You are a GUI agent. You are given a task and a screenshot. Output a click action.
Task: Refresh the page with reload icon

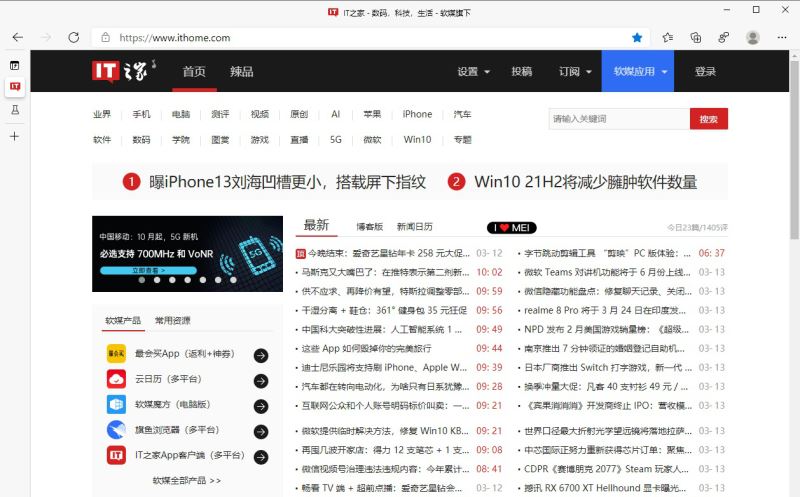[x=73, y=37]
